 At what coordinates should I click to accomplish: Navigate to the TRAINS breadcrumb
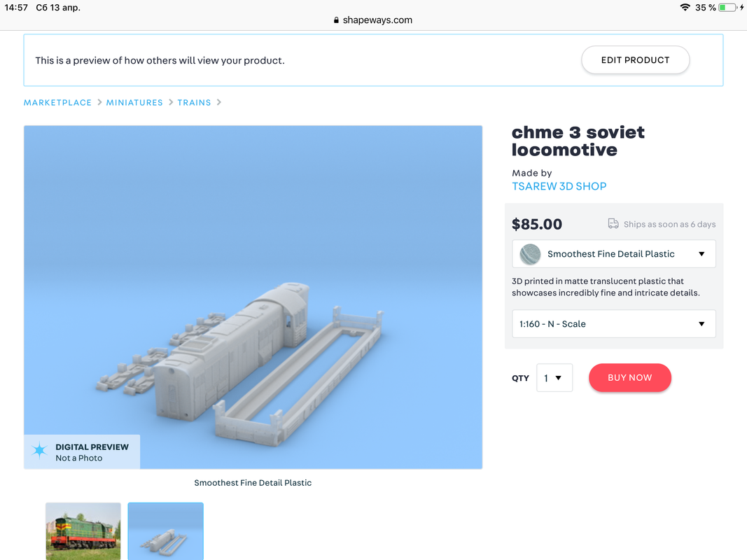click(x=195, y=102)
